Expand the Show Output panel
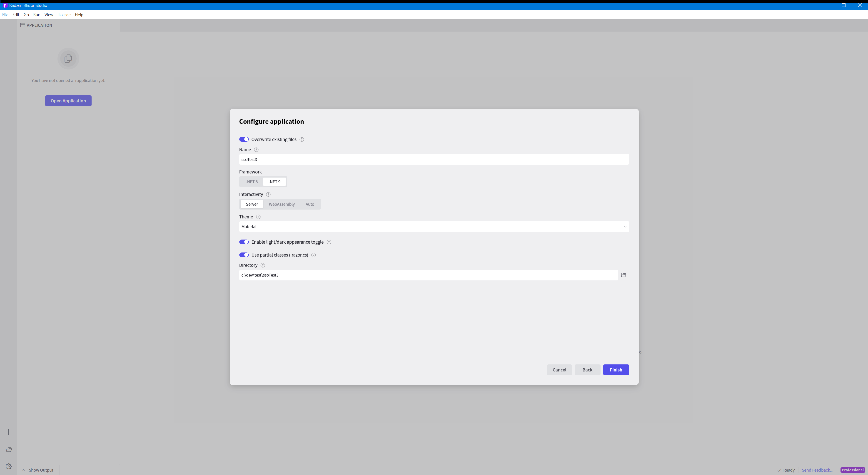Screen dimensions: 868x475 point(38,470)
